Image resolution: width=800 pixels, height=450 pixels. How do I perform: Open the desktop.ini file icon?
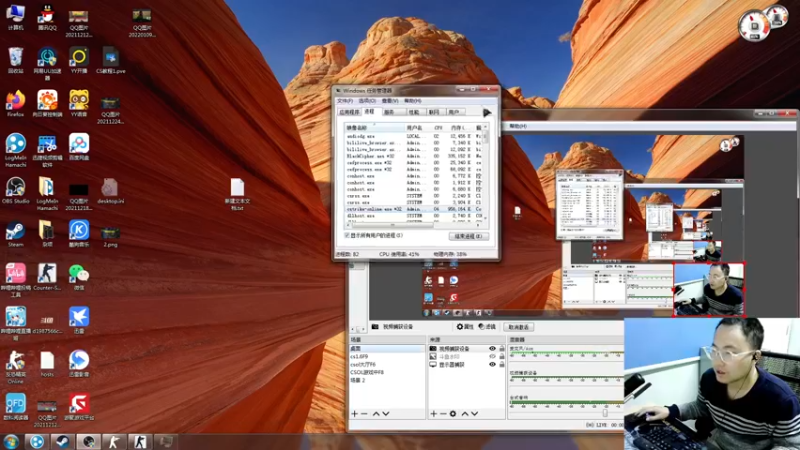tap(110, 190)
